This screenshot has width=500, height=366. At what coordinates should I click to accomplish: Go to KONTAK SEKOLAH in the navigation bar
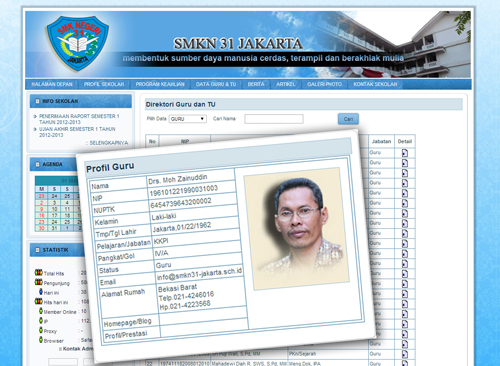point(375,84)
